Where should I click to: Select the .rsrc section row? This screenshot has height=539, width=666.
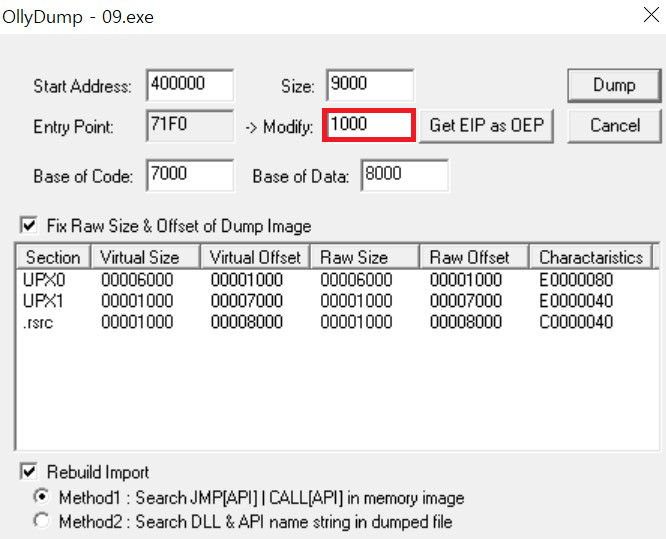337,322
